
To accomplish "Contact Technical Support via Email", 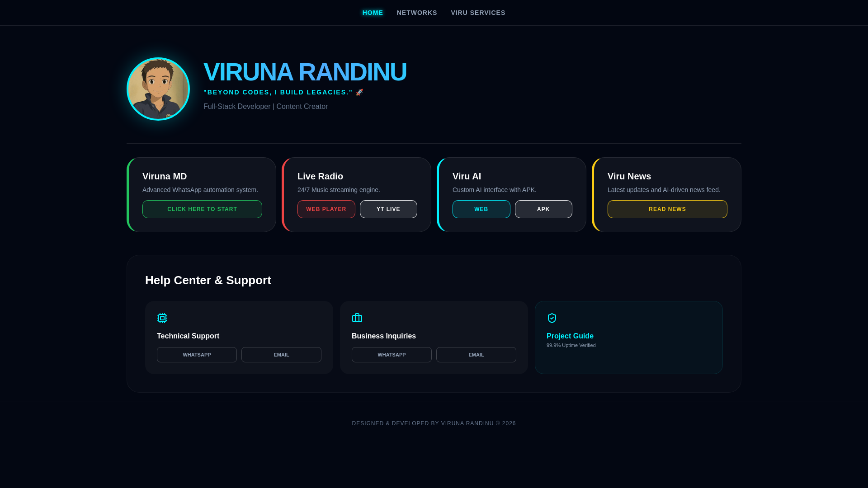I will 281,355.
